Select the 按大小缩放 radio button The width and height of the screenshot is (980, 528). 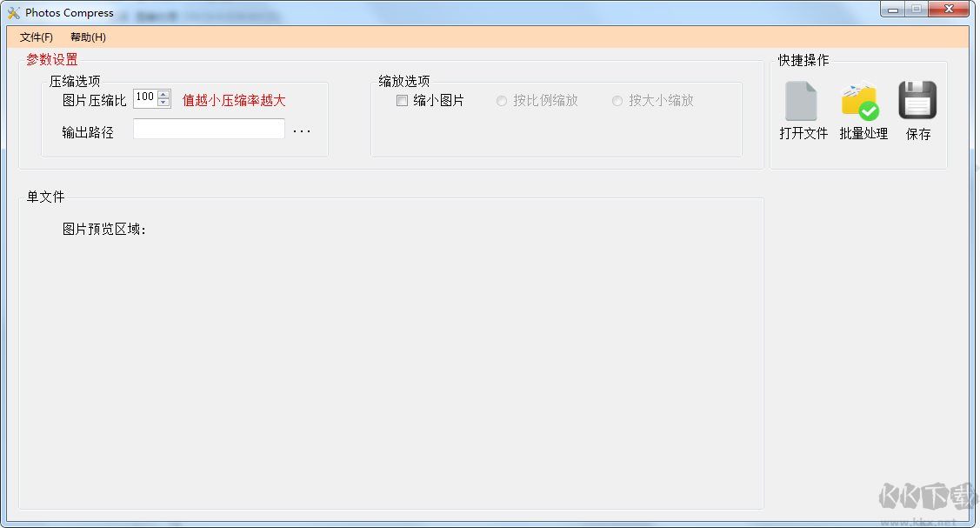[617, 101]
